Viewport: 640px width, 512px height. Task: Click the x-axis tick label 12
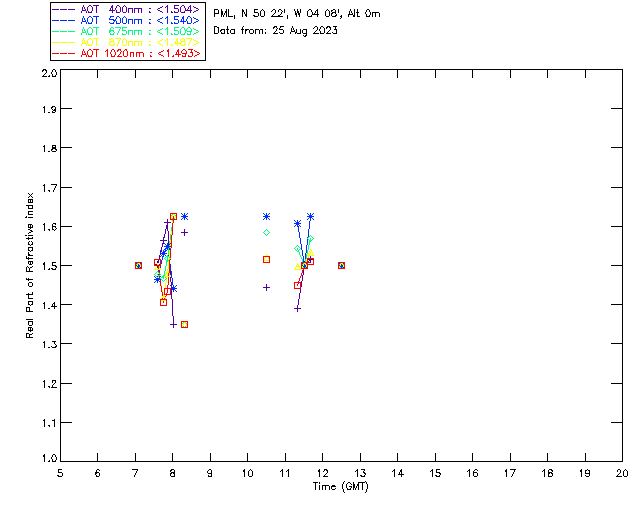point(322,473)
